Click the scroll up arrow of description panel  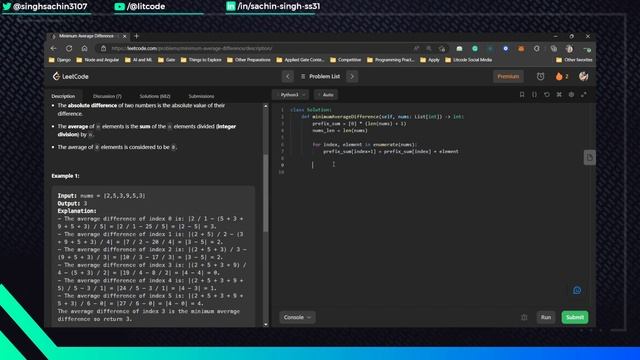(266, 106)
